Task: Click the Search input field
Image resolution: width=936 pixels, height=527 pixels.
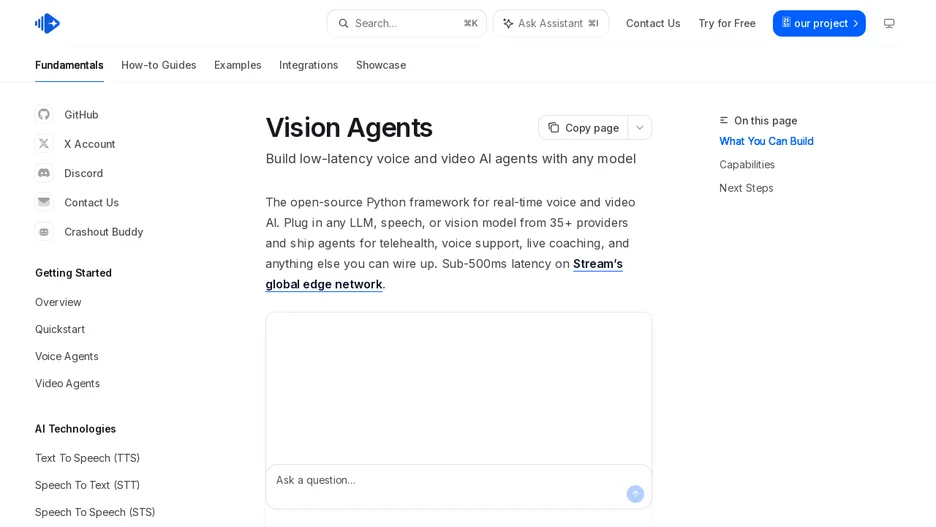Action: click(x=407, y=23)
